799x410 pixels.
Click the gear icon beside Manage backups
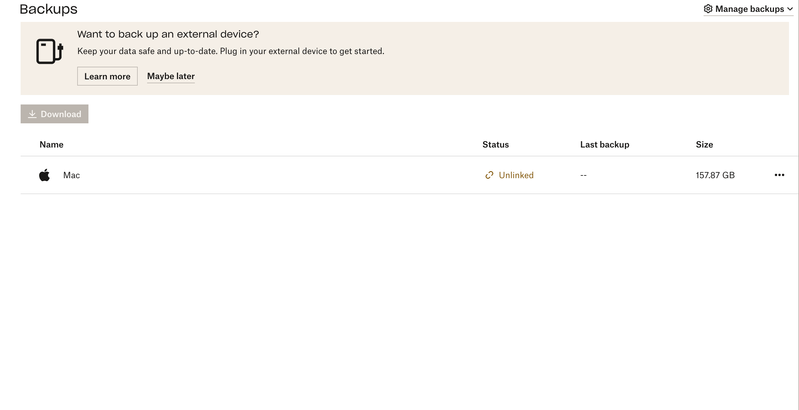pyautogui.click(x=708, y=9)
